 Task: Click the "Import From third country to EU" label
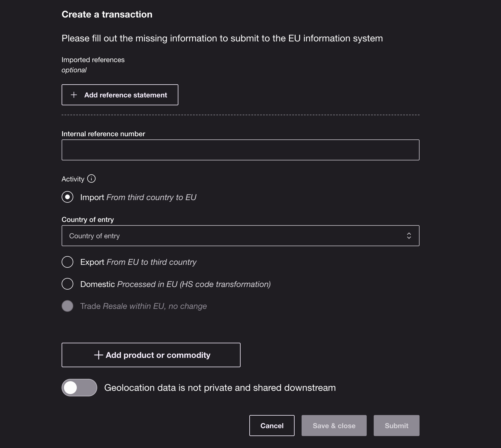point(138,197)
